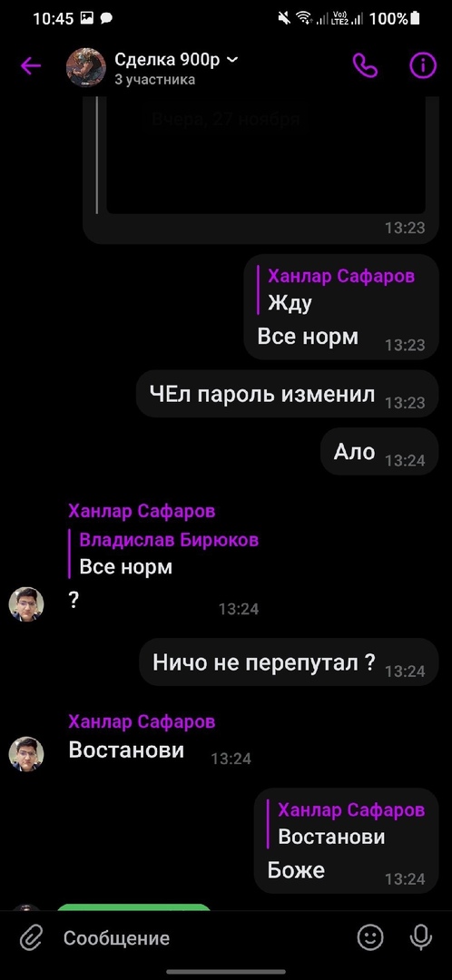Image resolution: width=452 pixels, height=980 pixels.
Task: Tap the microphone voice message icon
Action: [420, 937]
